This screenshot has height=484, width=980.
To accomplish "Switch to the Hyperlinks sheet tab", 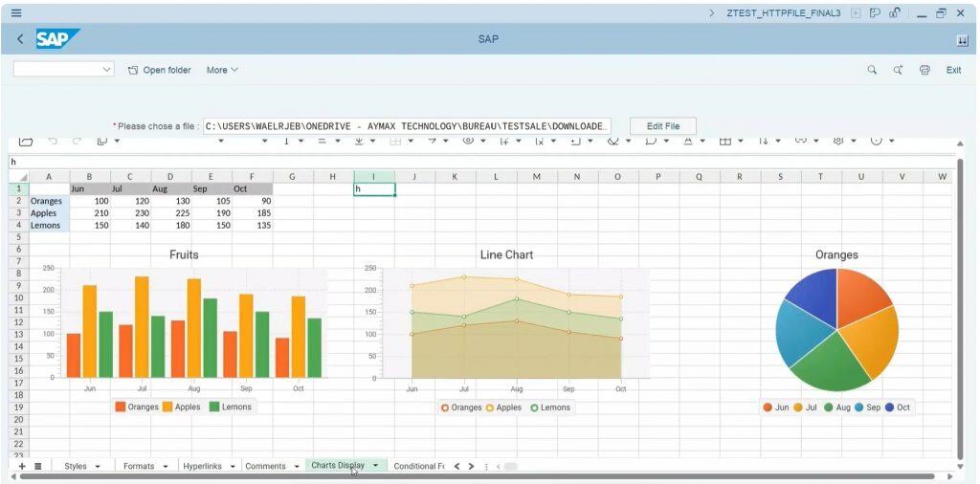I will (x=201, y=466).
